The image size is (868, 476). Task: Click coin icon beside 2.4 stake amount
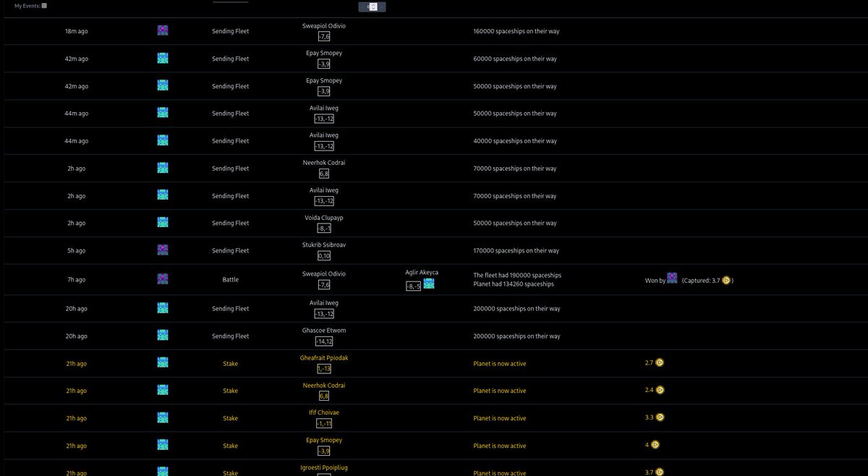[x=660, y=390]
